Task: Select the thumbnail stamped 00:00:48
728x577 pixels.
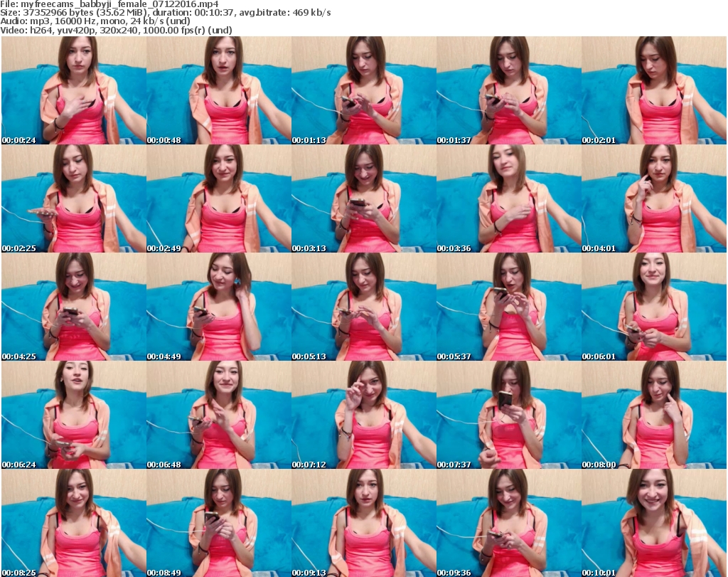Action: click(219, 90)
